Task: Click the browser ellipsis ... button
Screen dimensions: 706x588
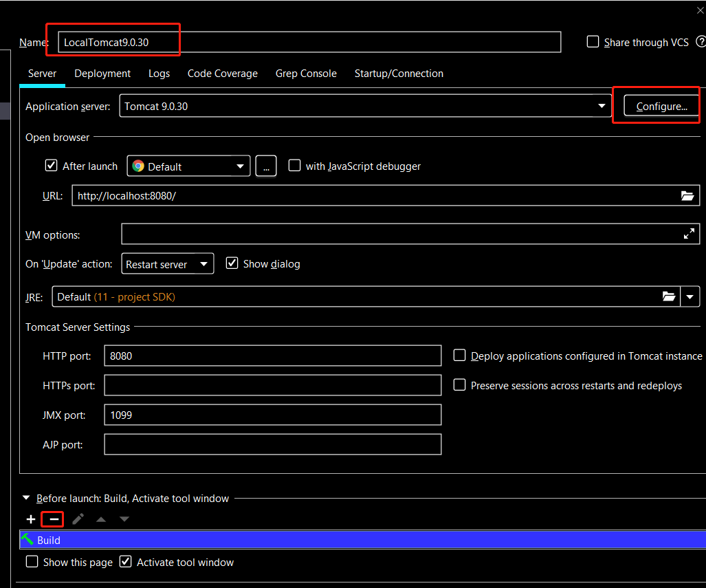Action: [266, 166]
